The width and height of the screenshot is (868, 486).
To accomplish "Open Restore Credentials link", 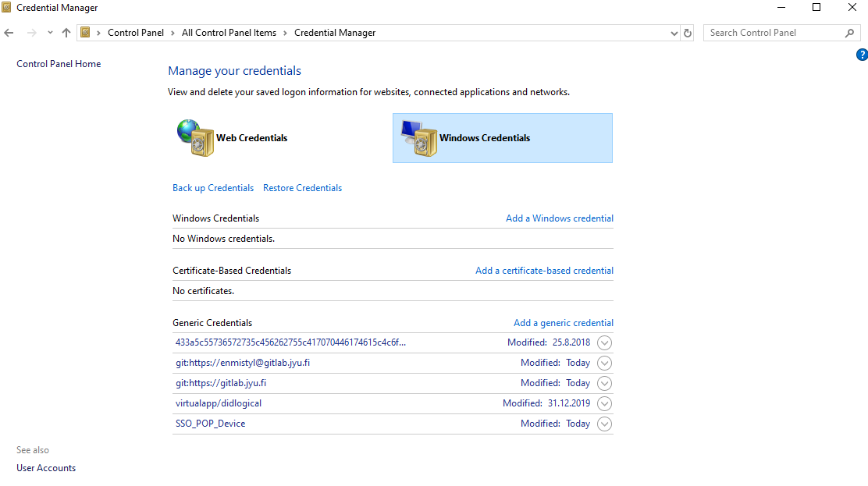I will [x=302, y=188].
